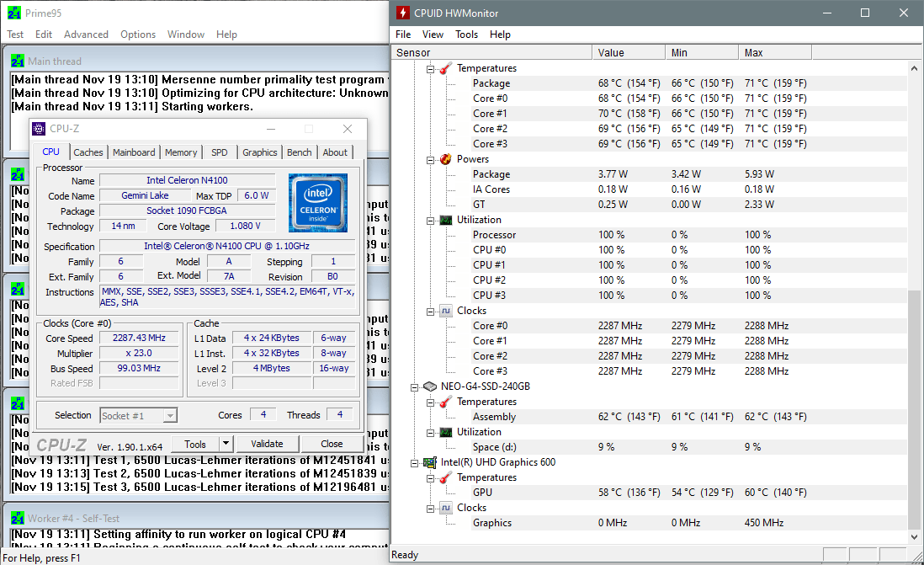The width and height of the screenshot is (924, 565).
Task: Switch to the Graphics tab in CPU-Z
Action: coord(259,152)
